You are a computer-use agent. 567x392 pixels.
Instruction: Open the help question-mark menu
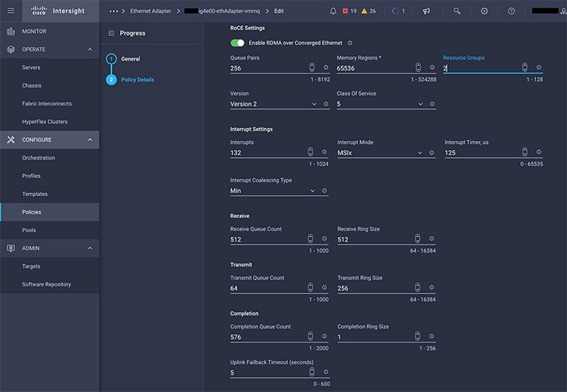tap(511, 11)
